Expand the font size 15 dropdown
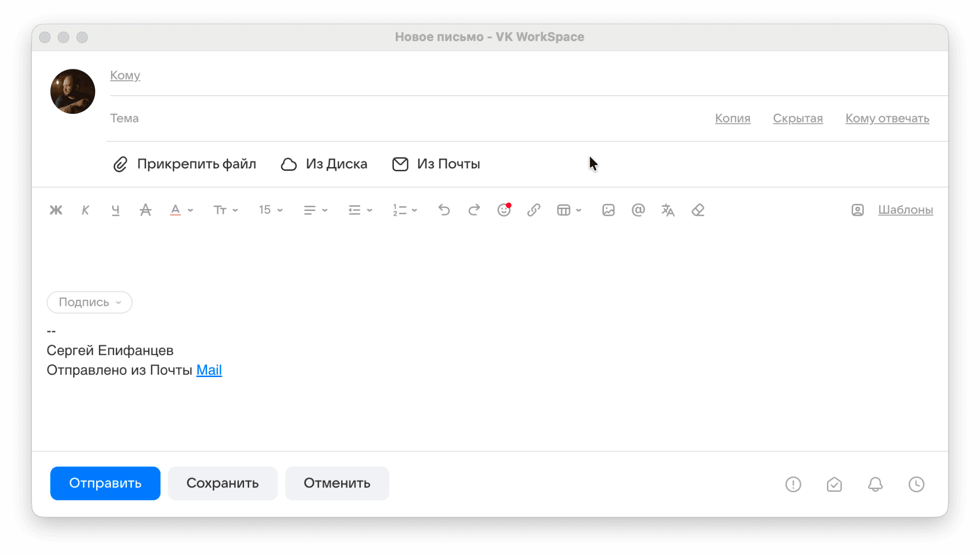This screenshot has width=980, height=556. [x=271, y=210]
